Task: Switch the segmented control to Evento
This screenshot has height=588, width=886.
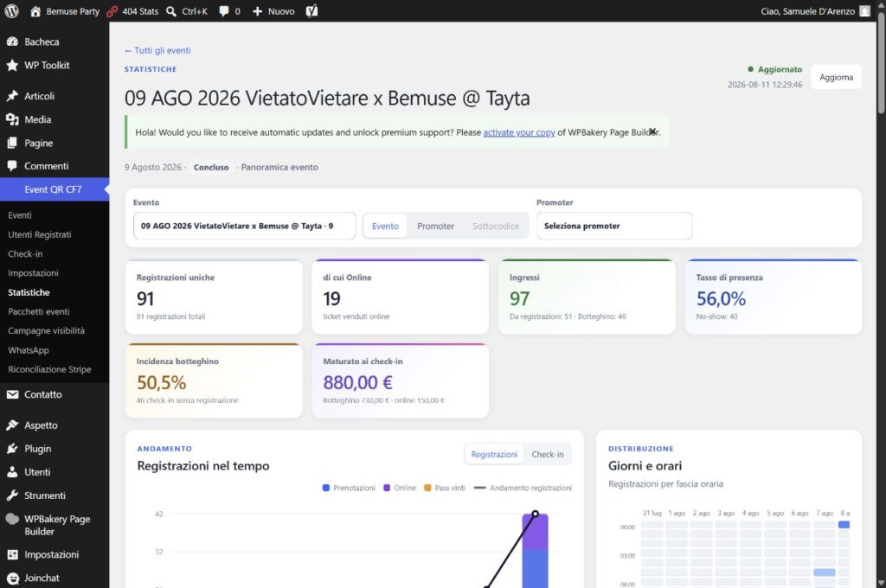Action: tap(385, 226)
